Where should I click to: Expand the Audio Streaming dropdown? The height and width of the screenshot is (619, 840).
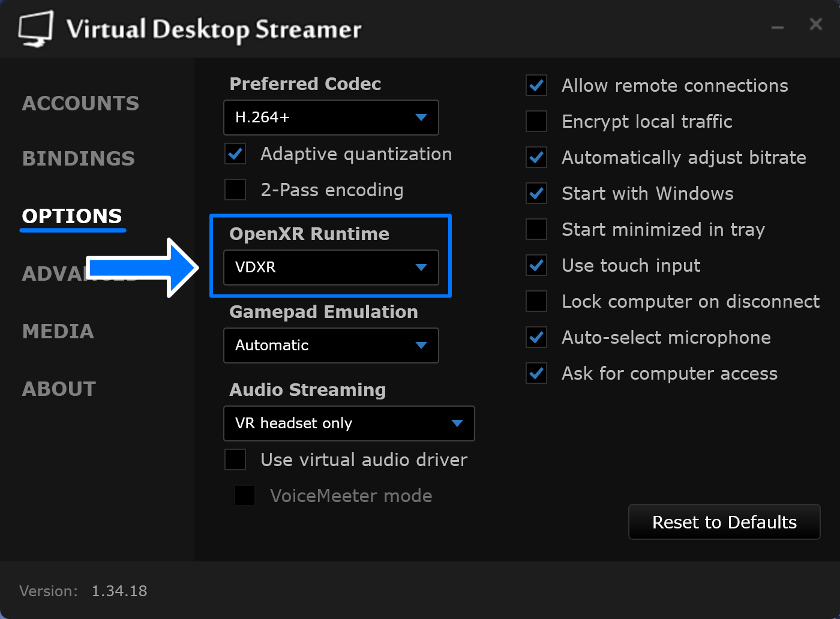(349, 423)
